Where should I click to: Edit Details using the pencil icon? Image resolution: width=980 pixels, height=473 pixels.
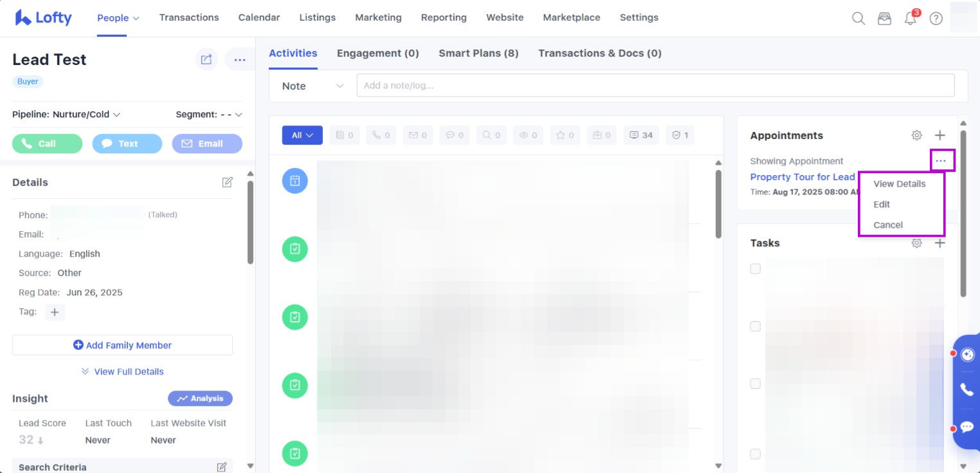tap(227, 182)
